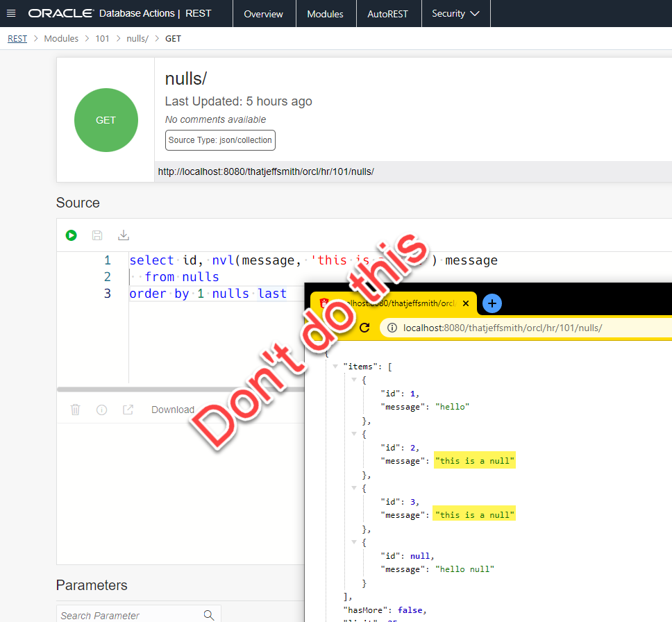Click the "No comments available" text
This screenshot has width=672, height=622.
216,119
